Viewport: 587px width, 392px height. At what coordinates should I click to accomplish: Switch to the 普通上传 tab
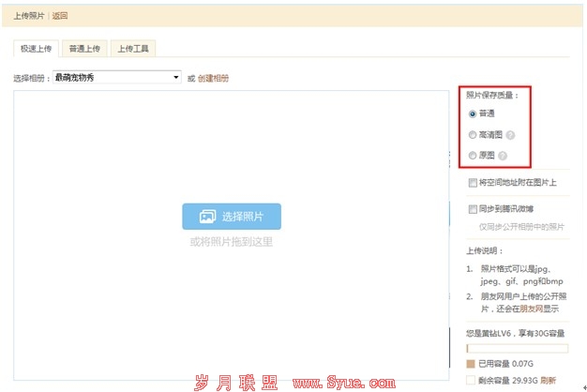(84, 49)
